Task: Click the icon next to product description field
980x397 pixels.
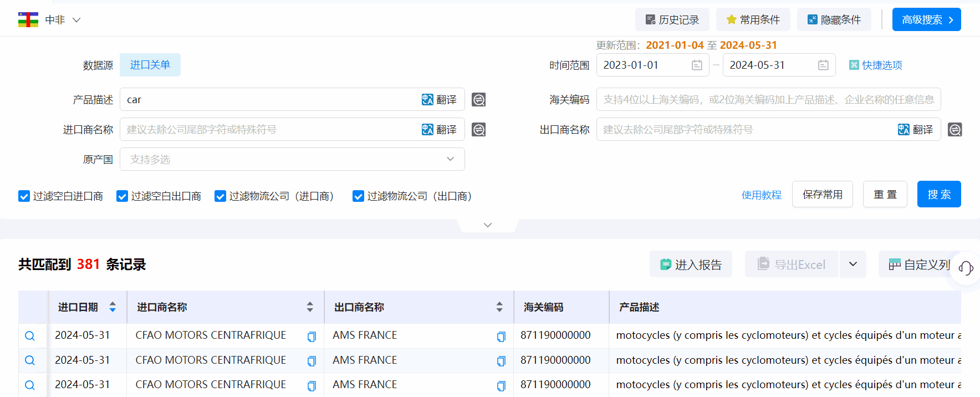Action: (478, 100)
